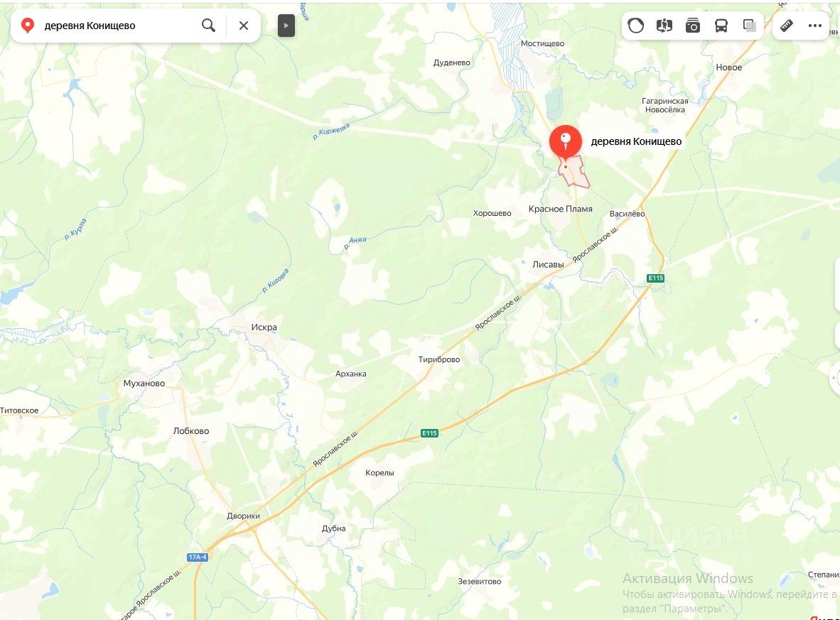Expand the collapsed side panel arrow
This screenshot has width=840, height=620.
(286, 26)
